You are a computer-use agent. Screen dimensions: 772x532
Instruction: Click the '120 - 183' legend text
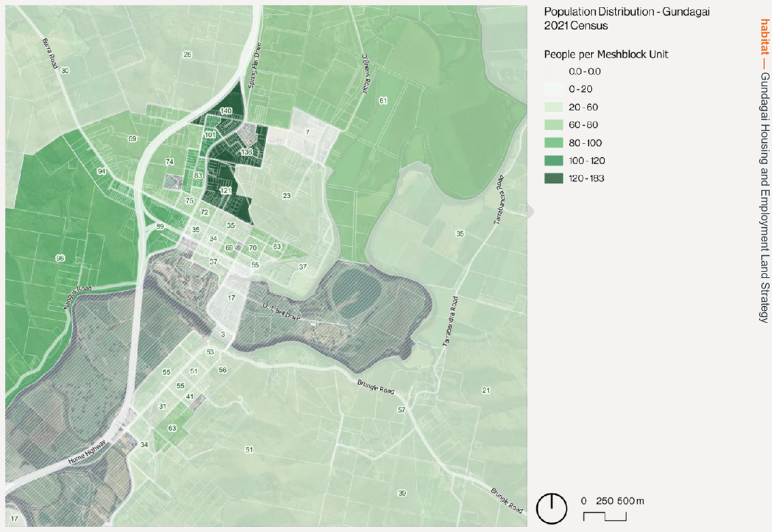[x=586, y=178]
